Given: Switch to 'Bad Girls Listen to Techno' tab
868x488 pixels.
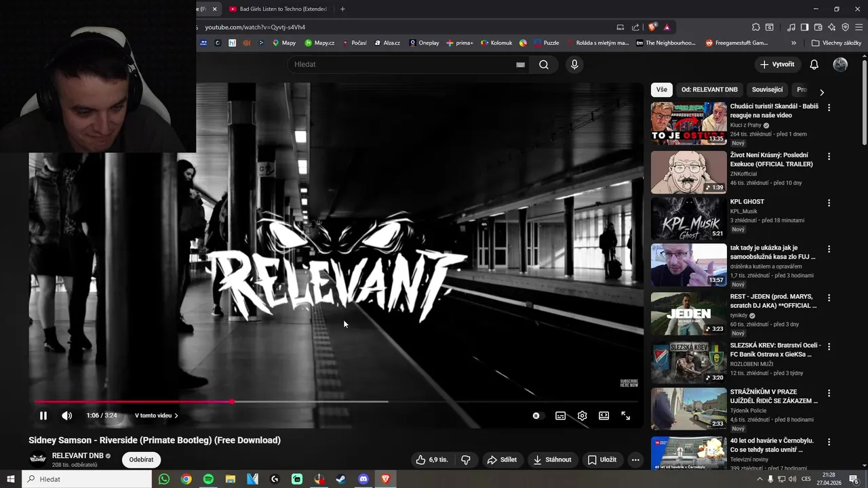Looking at the screenshot, I should [278, 9].
